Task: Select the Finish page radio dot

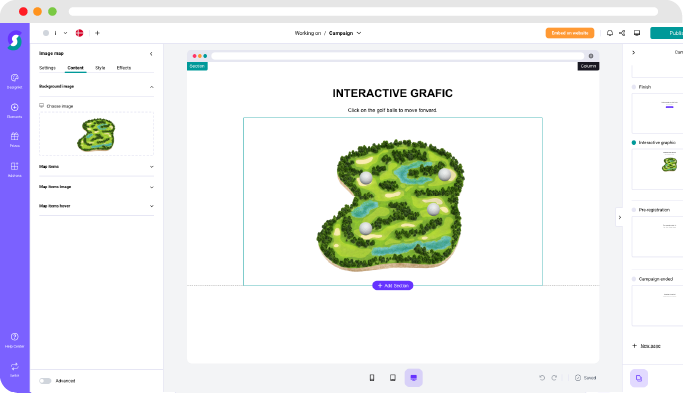Action: coord(634,87)
